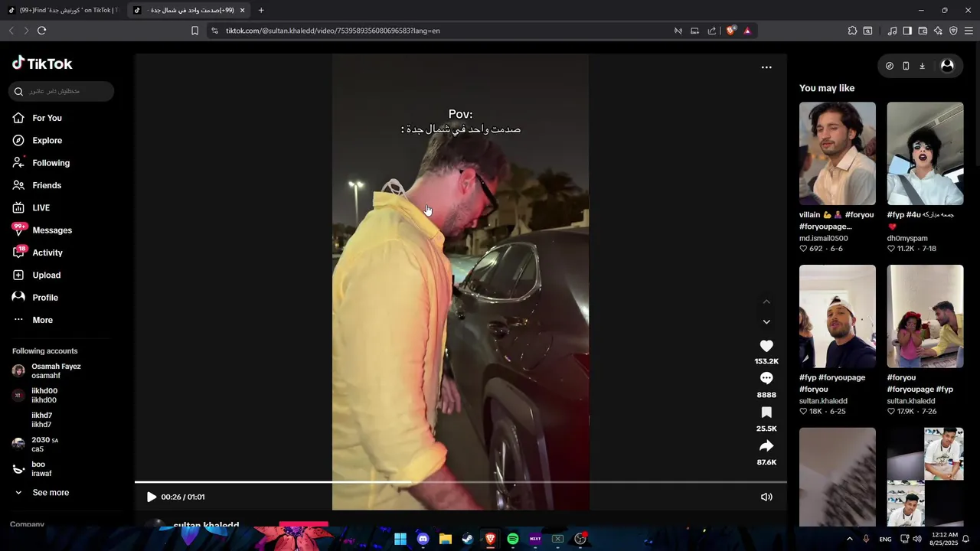Open the comments with 8888 replies

tap(766, 379)
